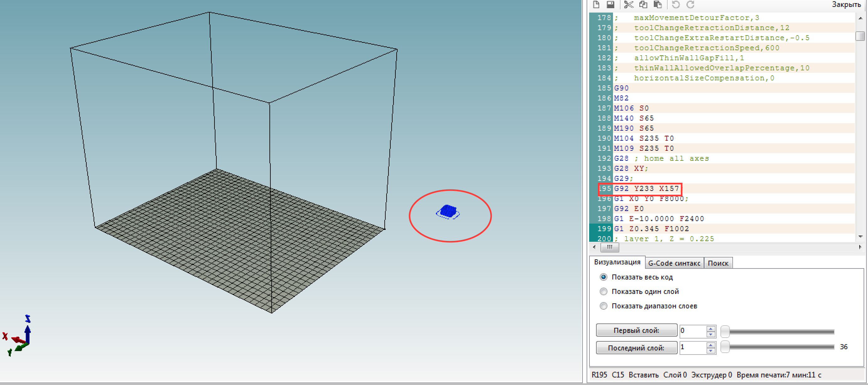The width and height of the screenshot is (868, 385).
Task: Click the Save (floppy disk) icon
Action: coord(610,4)
